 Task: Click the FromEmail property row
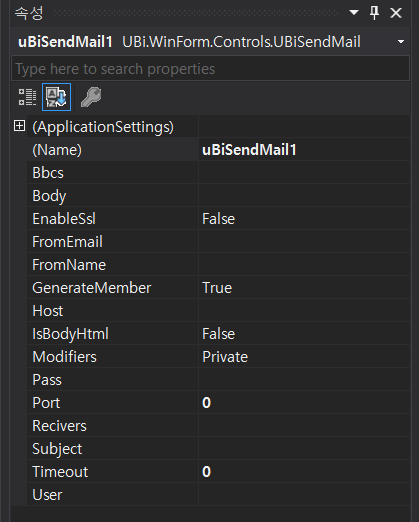click(x=219, y=242)
